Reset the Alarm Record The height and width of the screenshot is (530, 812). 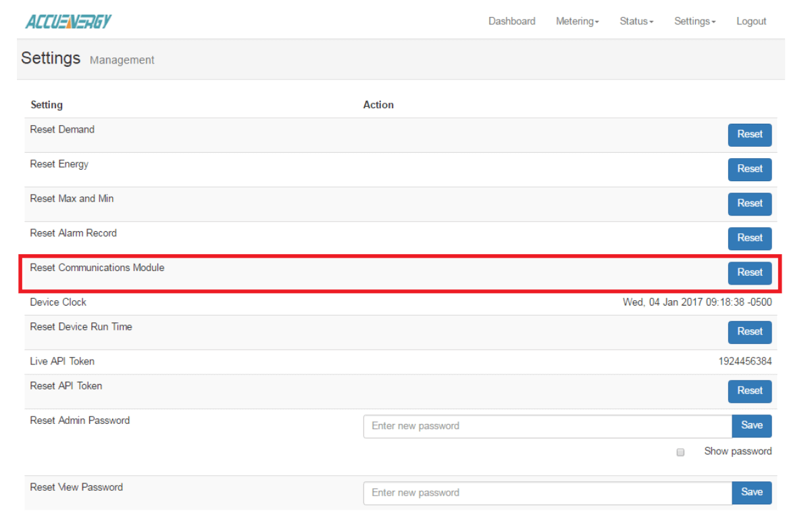pyautogui.click(x=749, y=238)
